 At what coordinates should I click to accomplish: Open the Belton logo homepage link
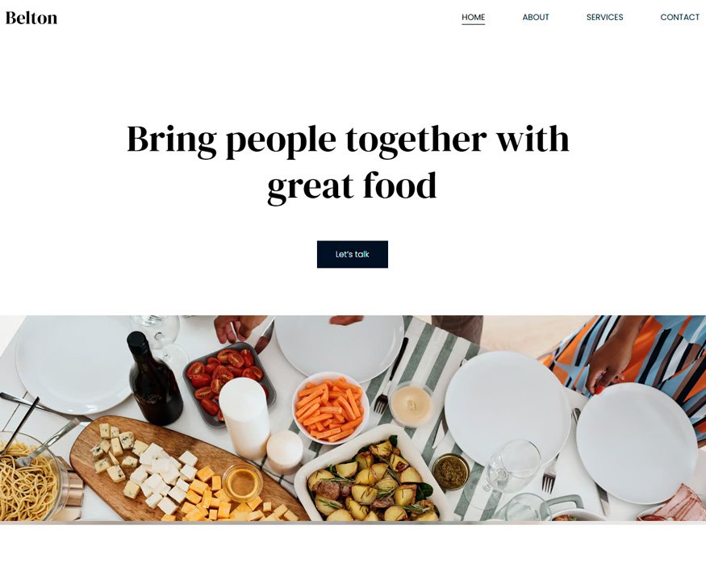pyautogui.click(x=31, y=18)
